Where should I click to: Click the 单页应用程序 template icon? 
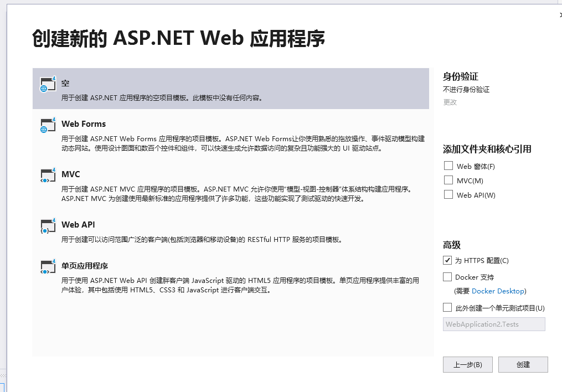point(48,266)
